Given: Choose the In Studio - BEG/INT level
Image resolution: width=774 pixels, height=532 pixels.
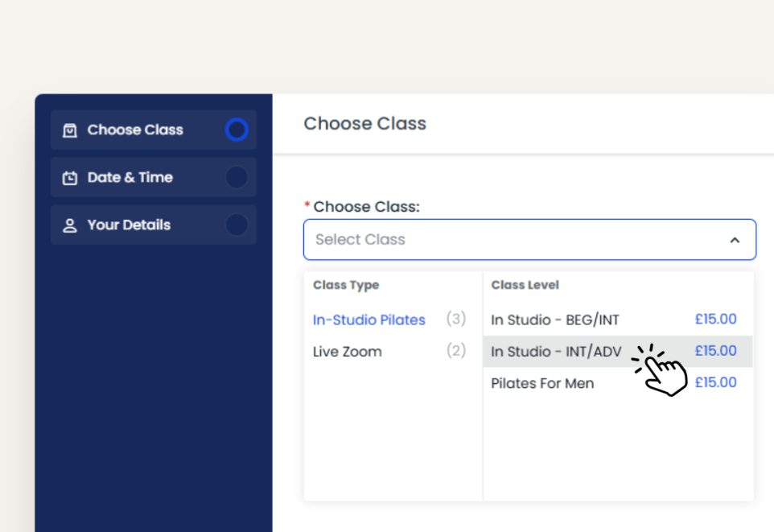Looking at the screenshot, I should coord(555,320).
